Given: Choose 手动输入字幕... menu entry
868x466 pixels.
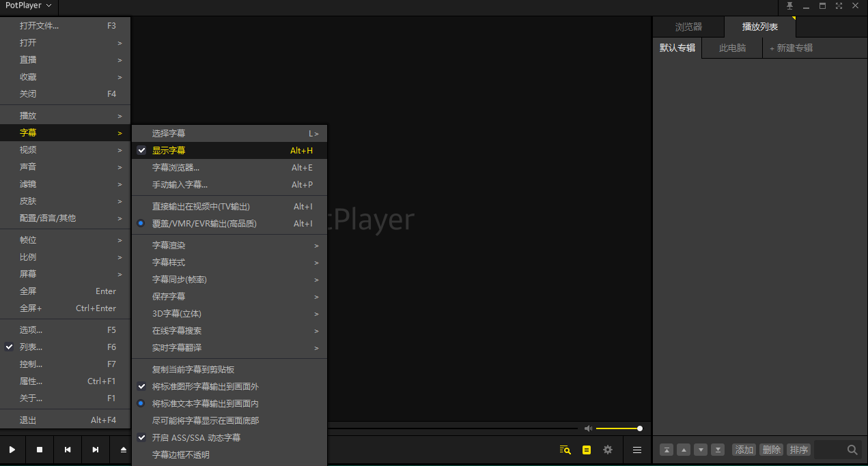Looking at the screenshot, I should 229,185.
